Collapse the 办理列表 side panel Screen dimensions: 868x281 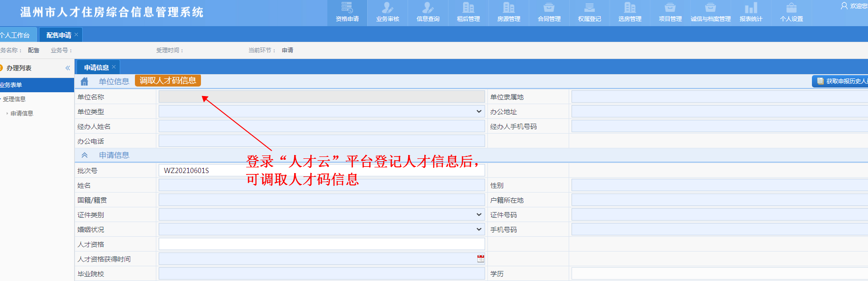67,68
